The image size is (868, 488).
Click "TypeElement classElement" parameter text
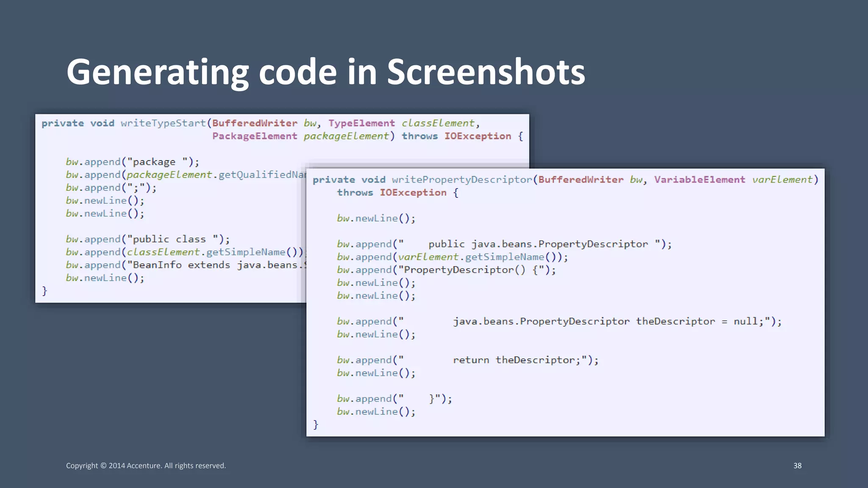pos(401,123)
